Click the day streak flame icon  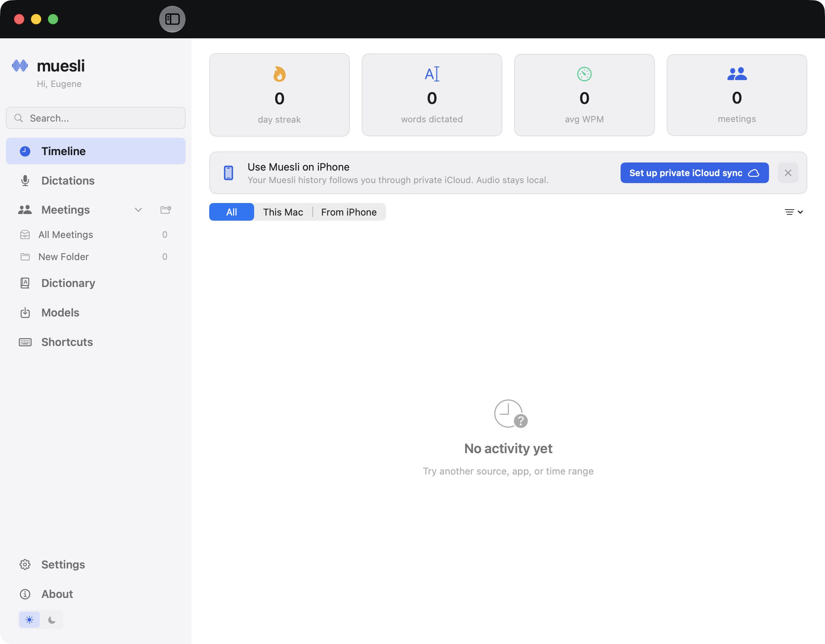click(x=280, y=74)
